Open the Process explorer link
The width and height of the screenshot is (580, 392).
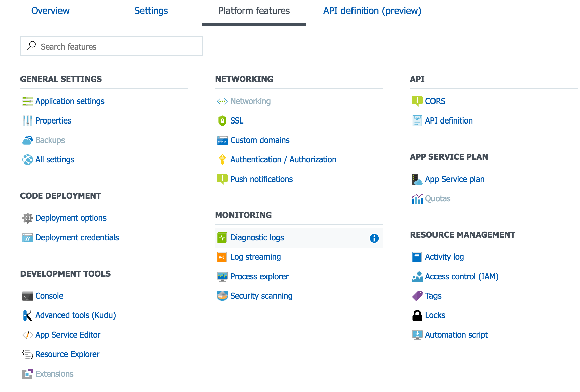(259, 277)
